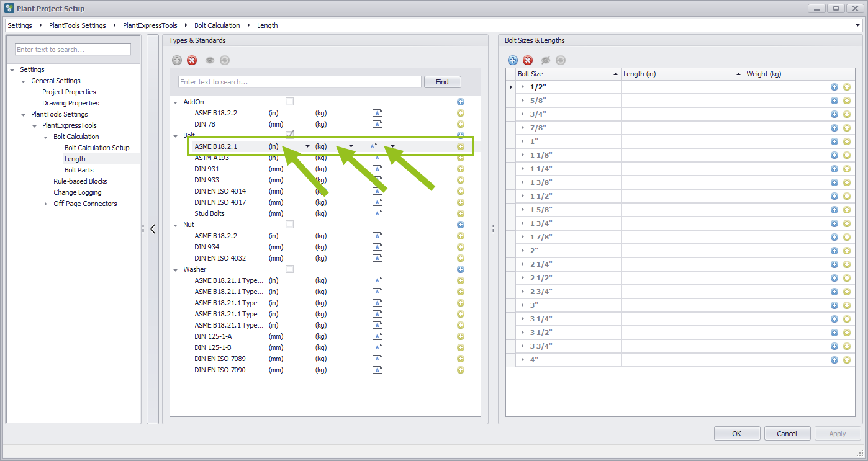The height and width of the screenshot is (461, 868).
Task: Click the blue plus icon on the AddOn group row
Action: (461, 102)
